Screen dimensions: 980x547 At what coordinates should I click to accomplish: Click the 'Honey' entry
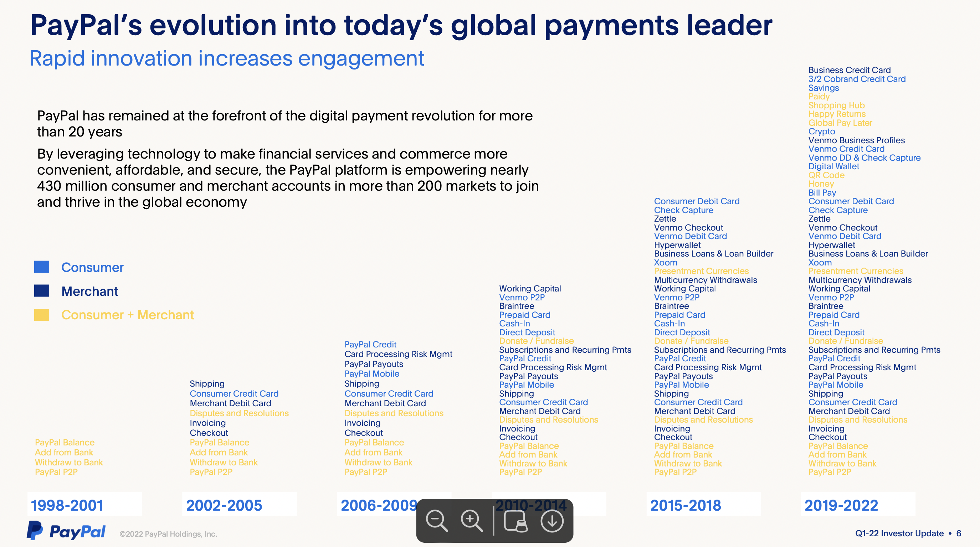pyautogui.click(x=821, y=184)
